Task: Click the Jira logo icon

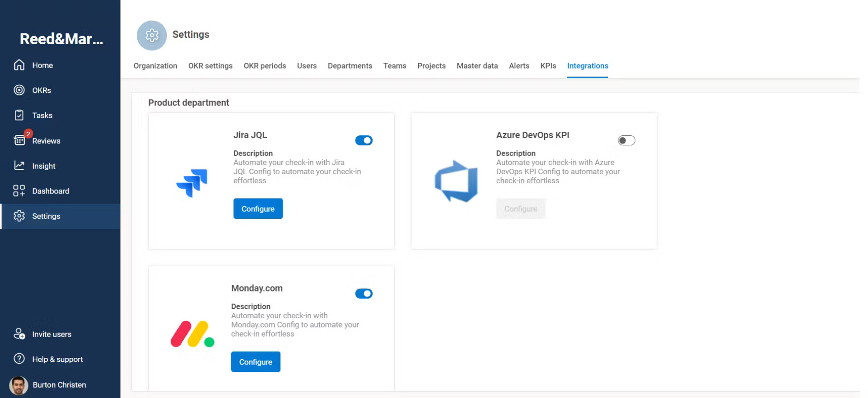Action: 192,183
